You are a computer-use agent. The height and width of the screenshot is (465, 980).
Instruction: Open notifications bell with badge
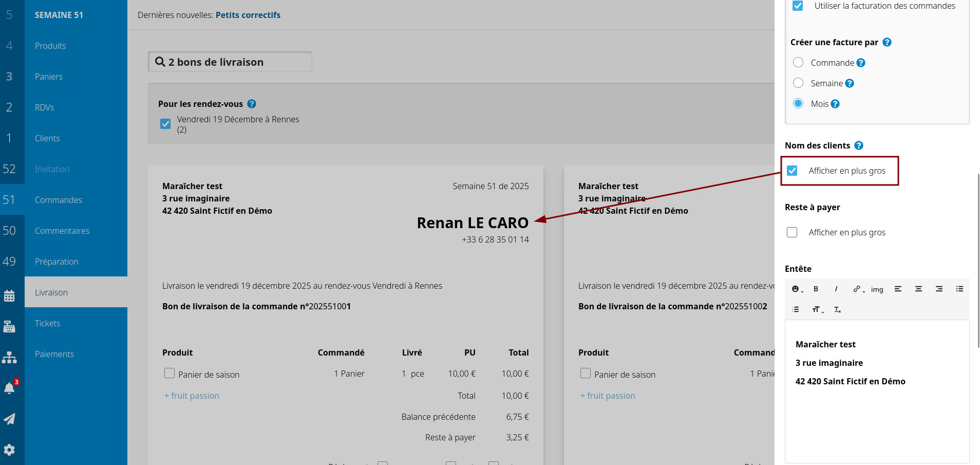9,388
